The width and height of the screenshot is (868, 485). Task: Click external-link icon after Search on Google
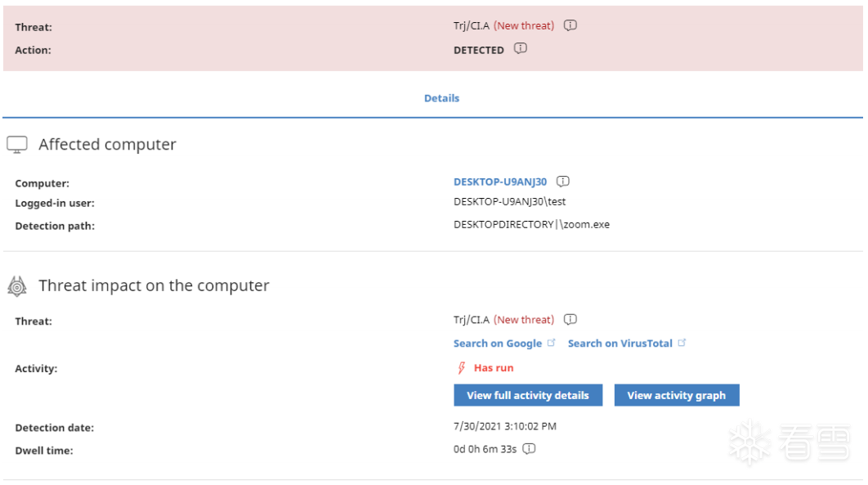[x=552, y=343]
